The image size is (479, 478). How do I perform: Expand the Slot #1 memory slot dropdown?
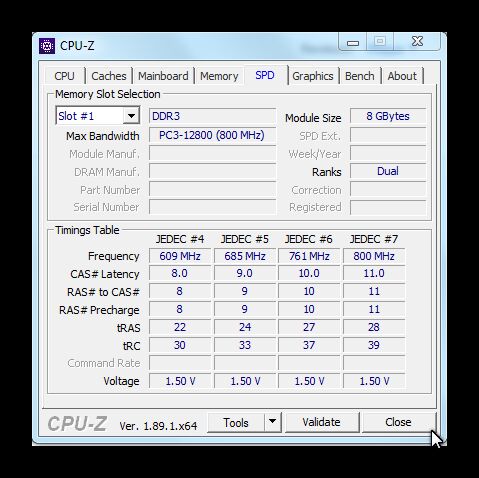tap(131, 116)
